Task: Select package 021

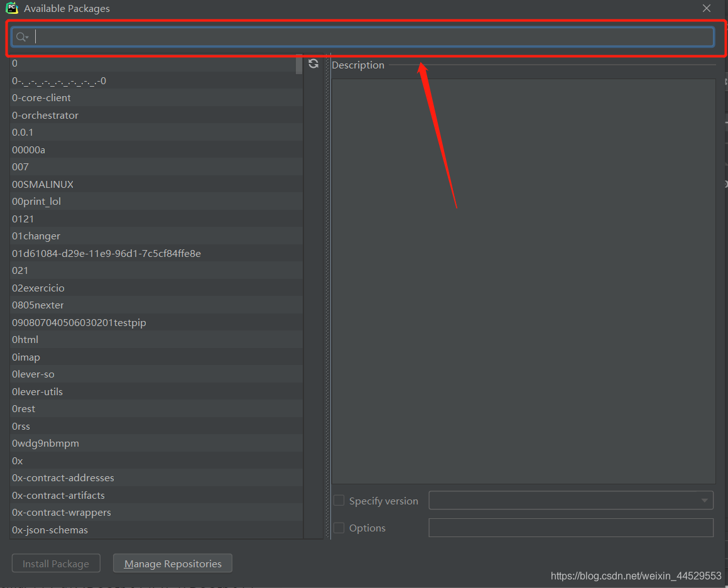Action: tap(156, 270)
